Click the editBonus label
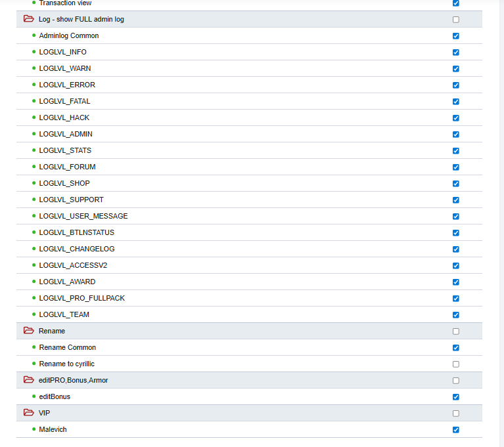This screenshot has height=447, width=504. tap(55, 396)
